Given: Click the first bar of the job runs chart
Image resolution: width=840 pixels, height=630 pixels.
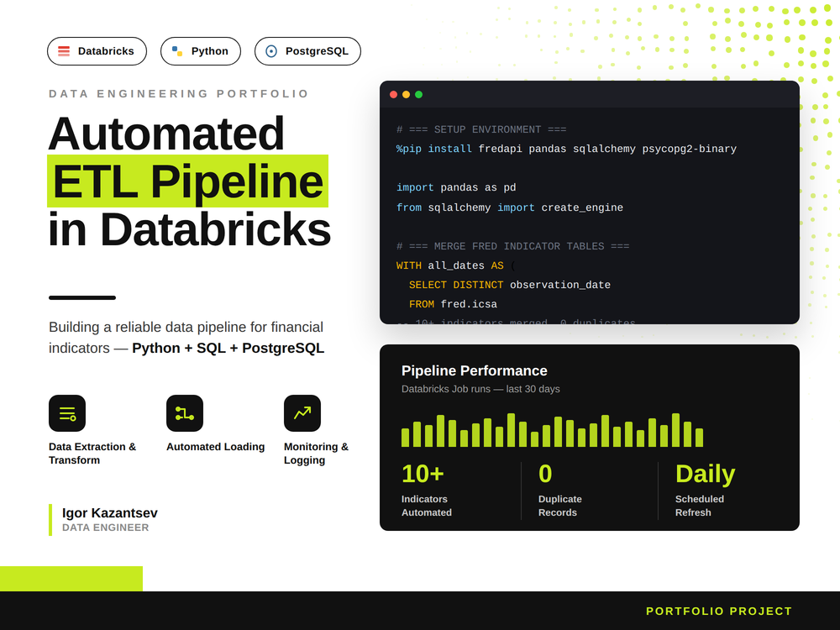Looking at the screenshot, I should tap(405, 437).
